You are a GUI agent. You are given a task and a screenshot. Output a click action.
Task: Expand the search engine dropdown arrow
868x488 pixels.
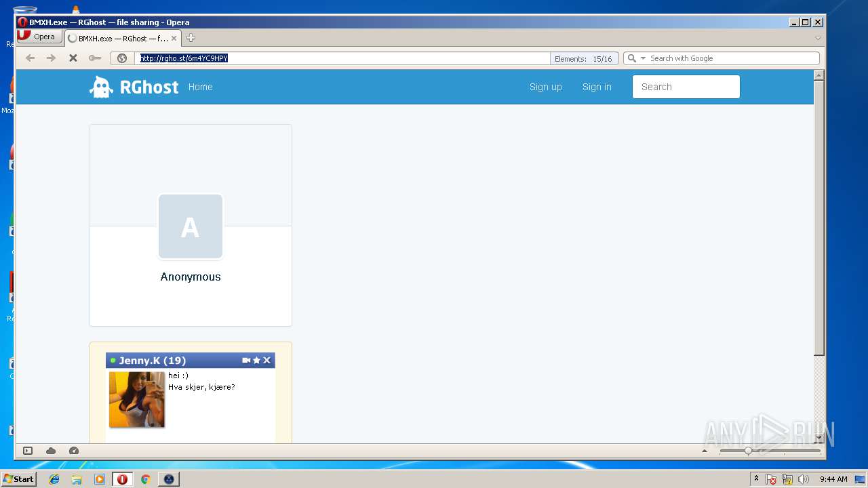click(643, 58)
